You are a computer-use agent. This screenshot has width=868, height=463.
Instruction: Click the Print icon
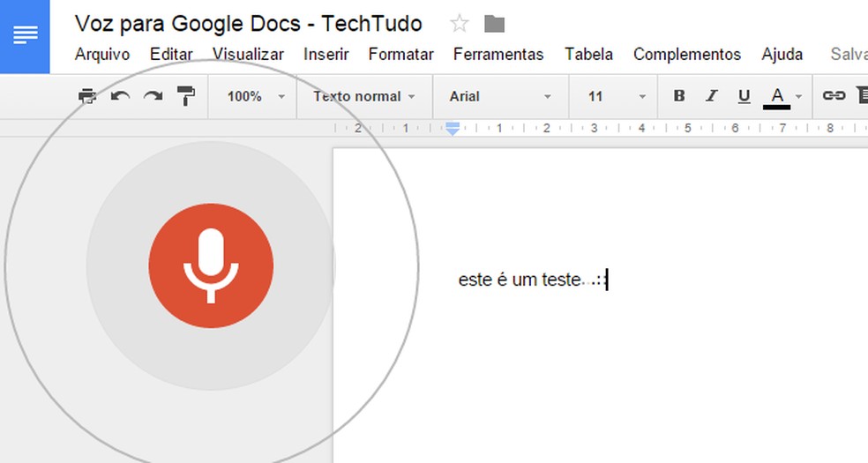pos(87,96)
